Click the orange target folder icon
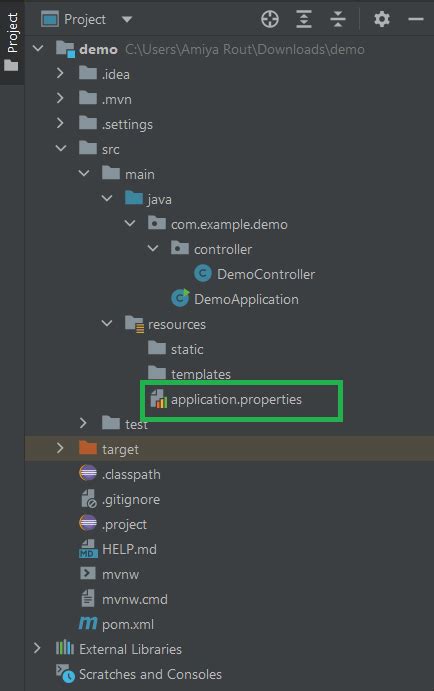434x691 pixels. point(88,448)
